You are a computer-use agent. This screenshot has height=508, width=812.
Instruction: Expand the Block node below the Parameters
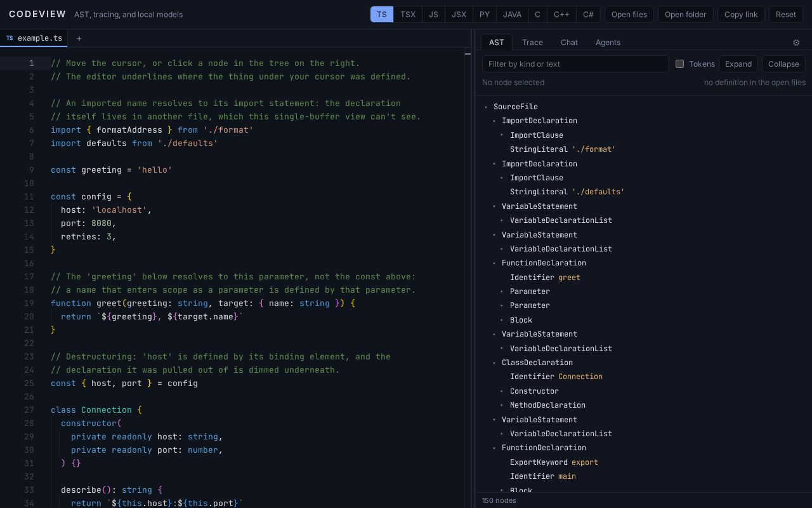click(502, 320)
